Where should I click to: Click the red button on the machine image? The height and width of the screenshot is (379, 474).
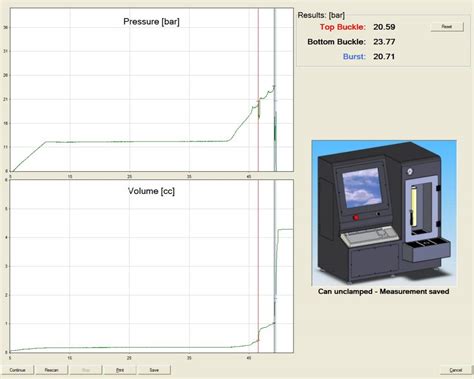point(356,218)
